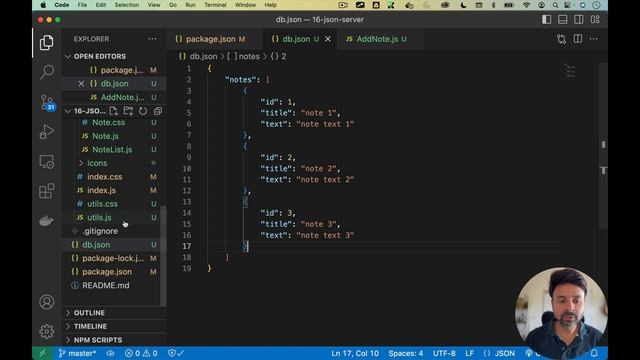The width and height of the screenshot is (640, 360).
Task: Open the Docker view
Action: pos(47,220)
